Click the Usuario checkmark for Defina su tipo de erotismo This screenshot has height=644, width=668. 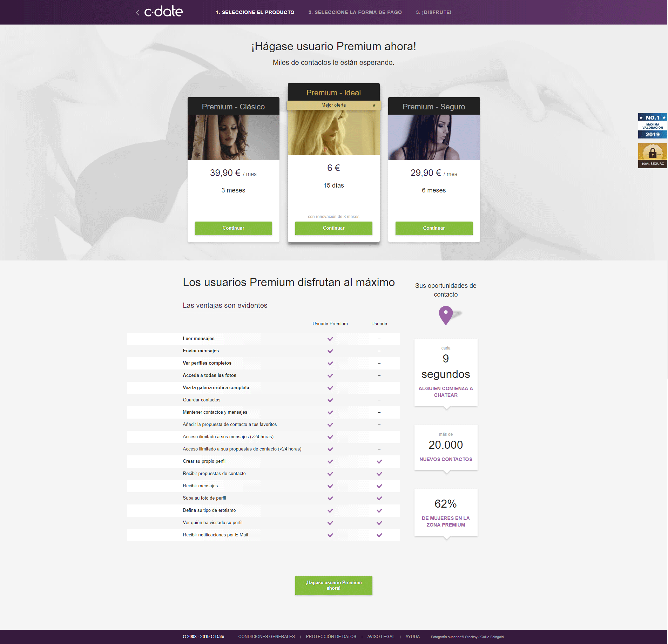379,511
